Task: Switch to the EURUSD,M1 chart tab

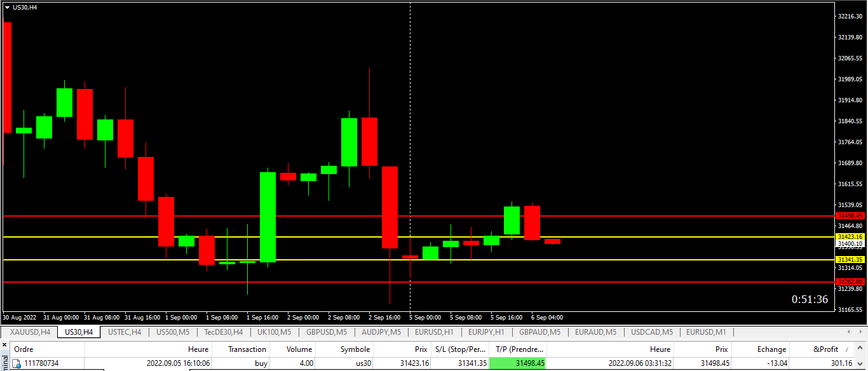Action: (x=706, y=332)
